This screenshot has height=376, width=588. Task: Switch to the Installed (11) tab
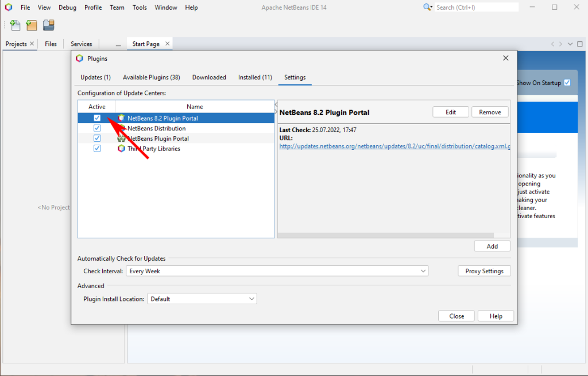255,77
